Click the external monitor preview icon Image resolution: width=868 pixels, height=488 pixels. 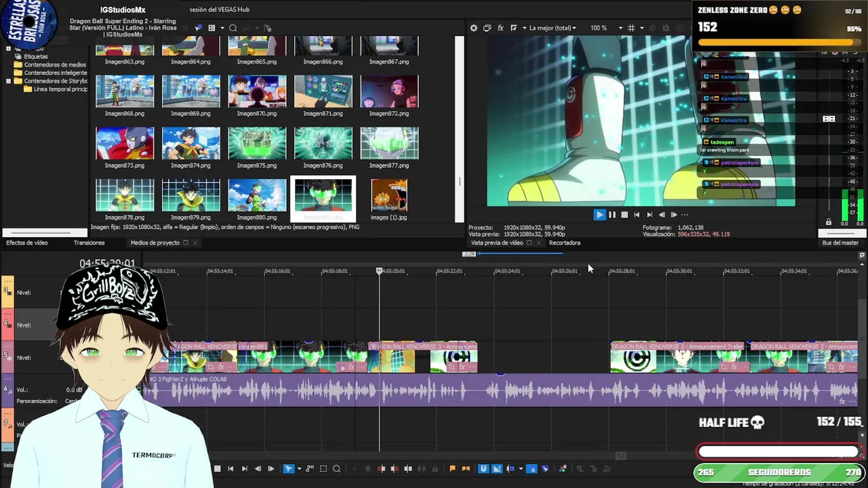(x=487, y=28)
